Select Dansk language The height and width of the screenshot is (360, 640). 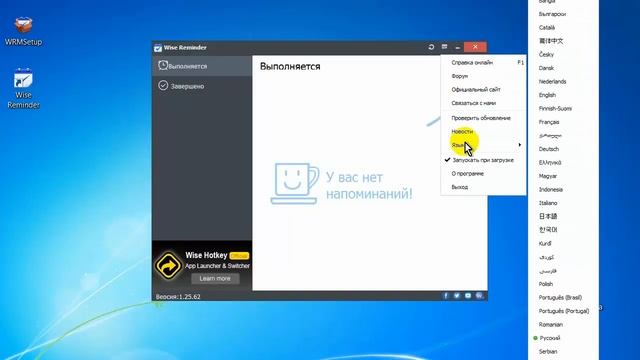tap(546, 68)
